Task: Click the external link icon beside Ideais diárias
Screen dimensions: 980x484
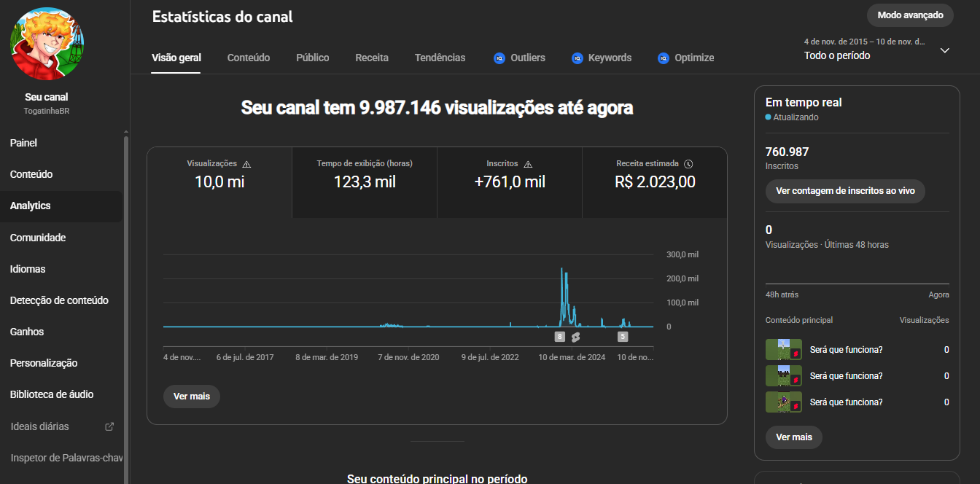Action: pos(109,426)
